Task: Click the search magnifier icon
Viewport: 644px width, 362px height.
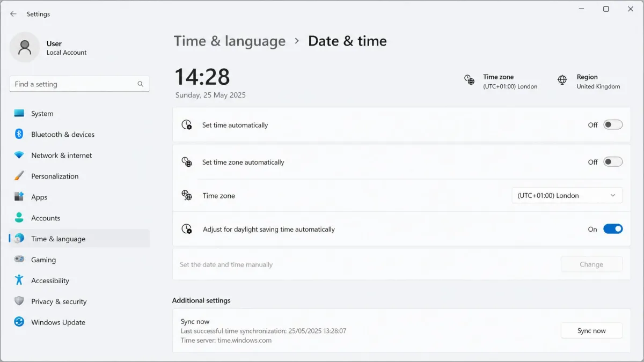Action: [141, 84]
